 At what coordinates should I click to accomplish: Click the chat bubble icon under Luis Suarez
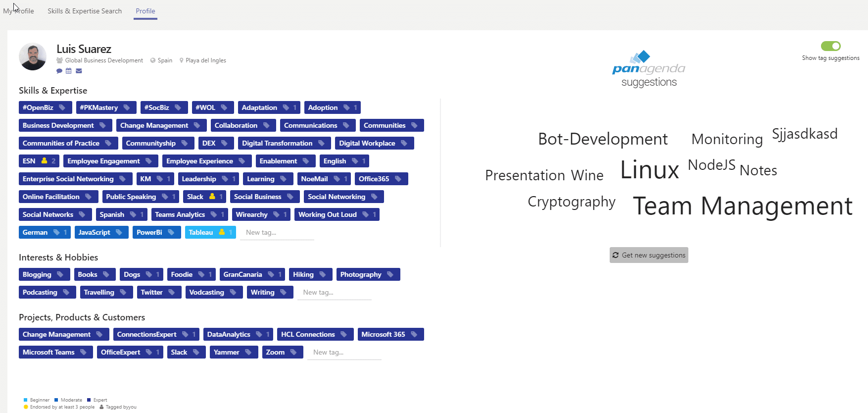tap(59, 71)
